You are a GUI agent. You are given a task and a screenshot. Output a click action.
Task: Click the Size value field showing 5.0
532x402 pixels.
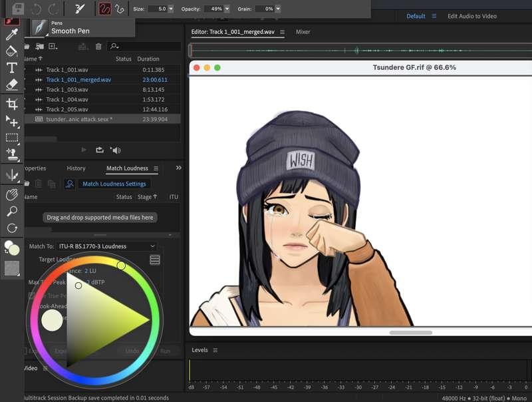[x=158, y=9]
